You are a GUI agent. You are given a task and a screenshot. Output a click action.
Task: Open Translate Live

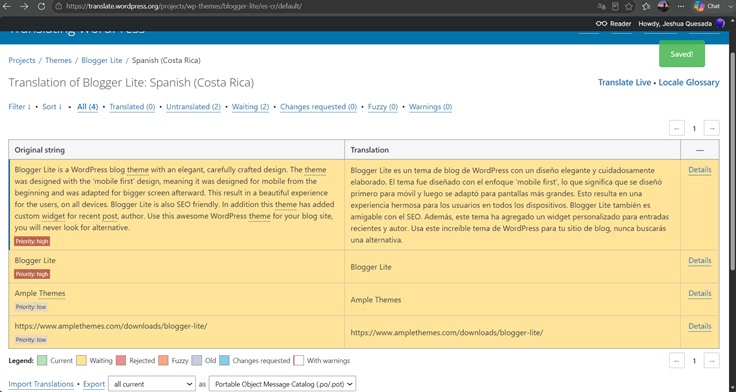624,82
